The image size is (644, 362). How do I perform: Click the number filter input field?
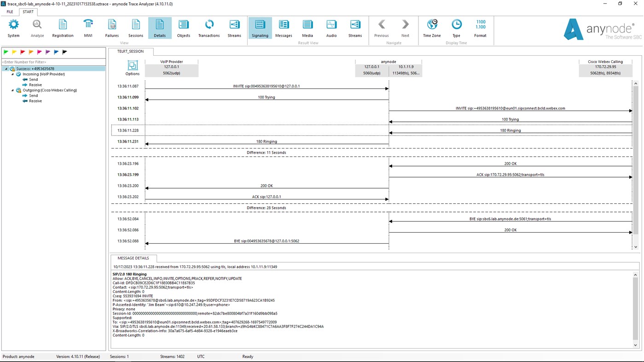tap(53, 62)
